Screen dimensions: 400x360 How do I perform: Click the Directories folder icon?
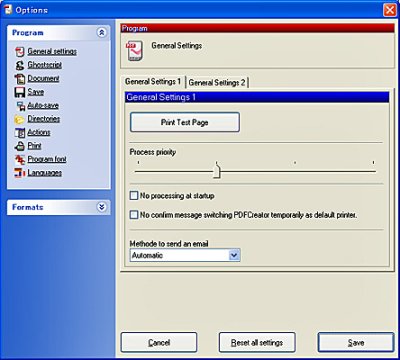point(20,119)
